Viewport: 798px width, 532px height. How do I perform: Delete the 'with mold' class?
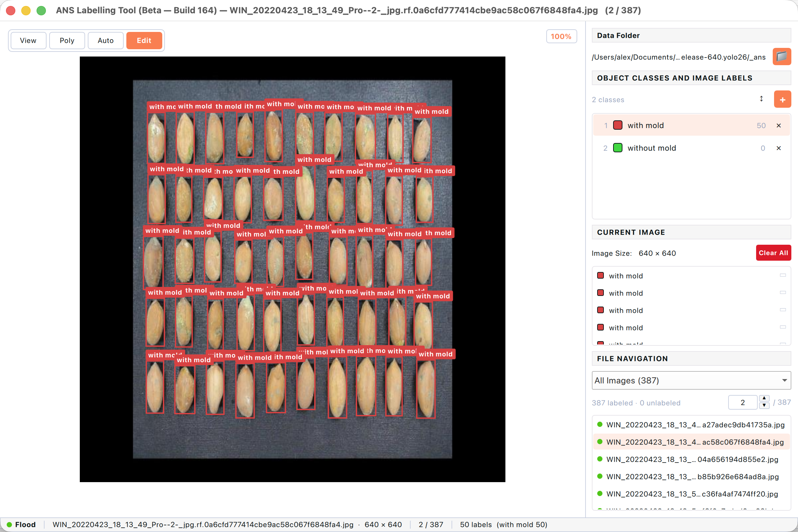pyautogui.click(x=779, y=126)
